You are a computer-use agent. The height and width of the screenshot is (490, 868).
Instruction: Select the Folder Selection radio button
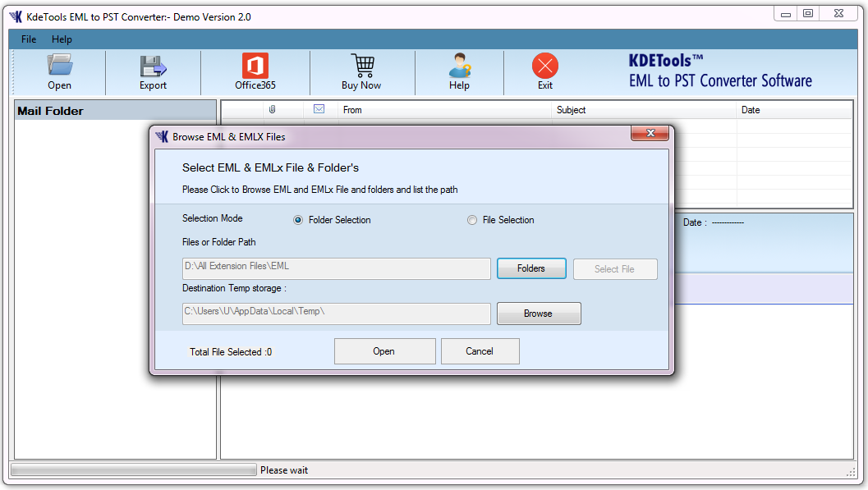[298, 220]
